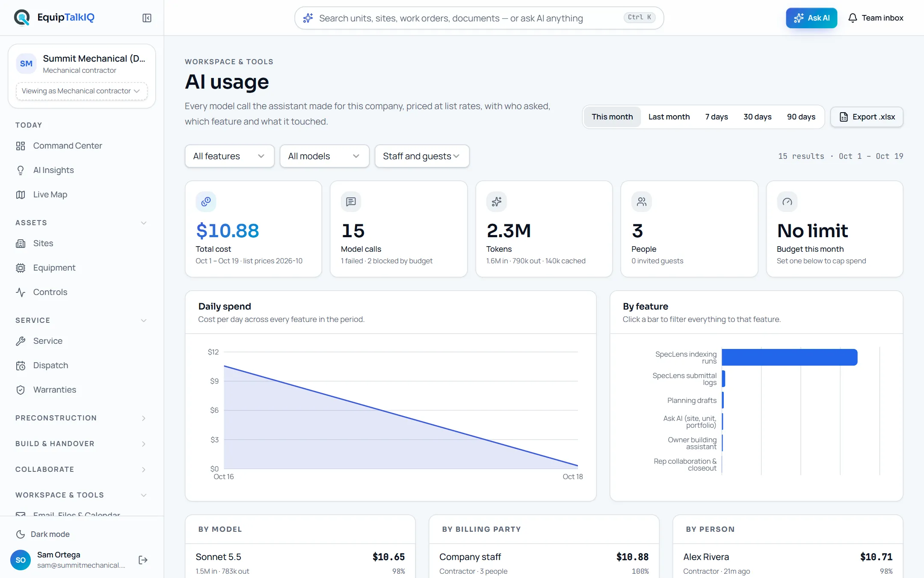Viewport: 924px width, 578px height.
Task: Click the $10.88 Total cost value
Action: [x=228, y=231]
